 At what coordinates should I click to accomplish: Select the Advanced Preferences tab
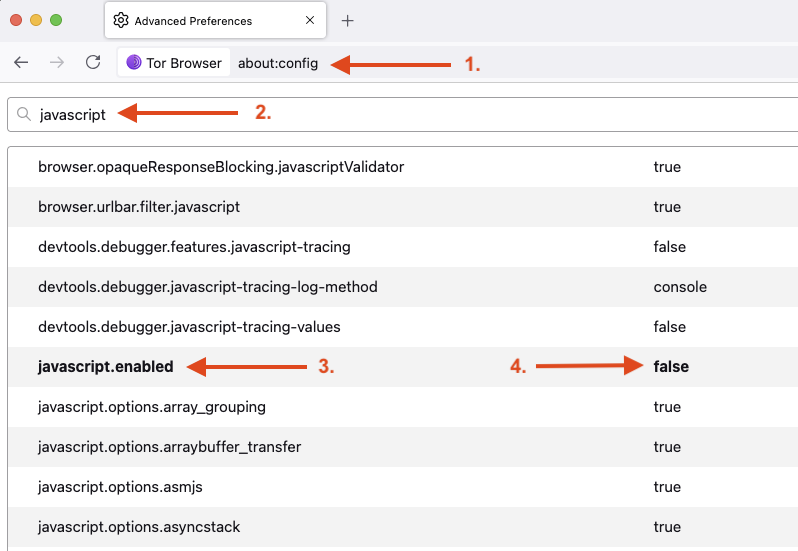pyautogui.click(x=200, y=20)
